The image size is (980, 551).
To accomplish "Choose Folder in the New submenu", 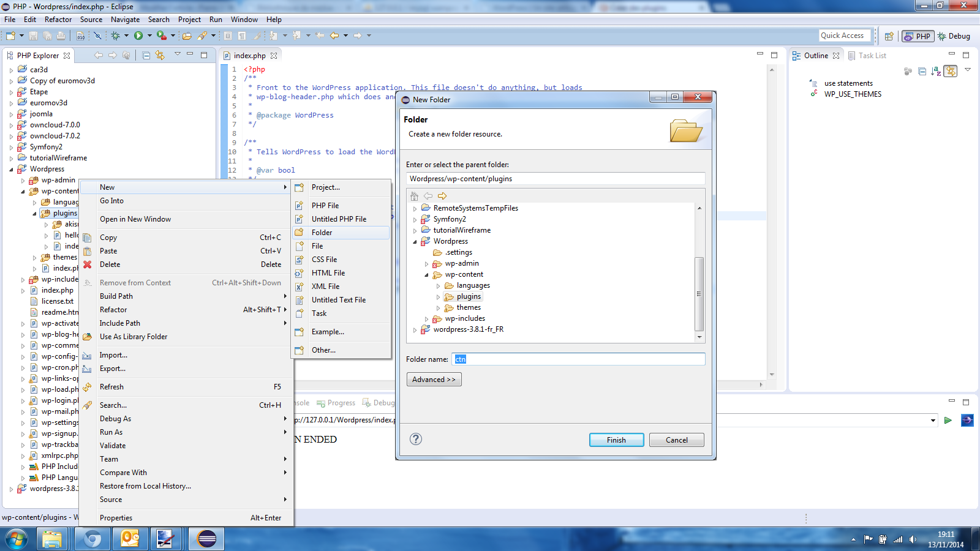I will 341,233.
